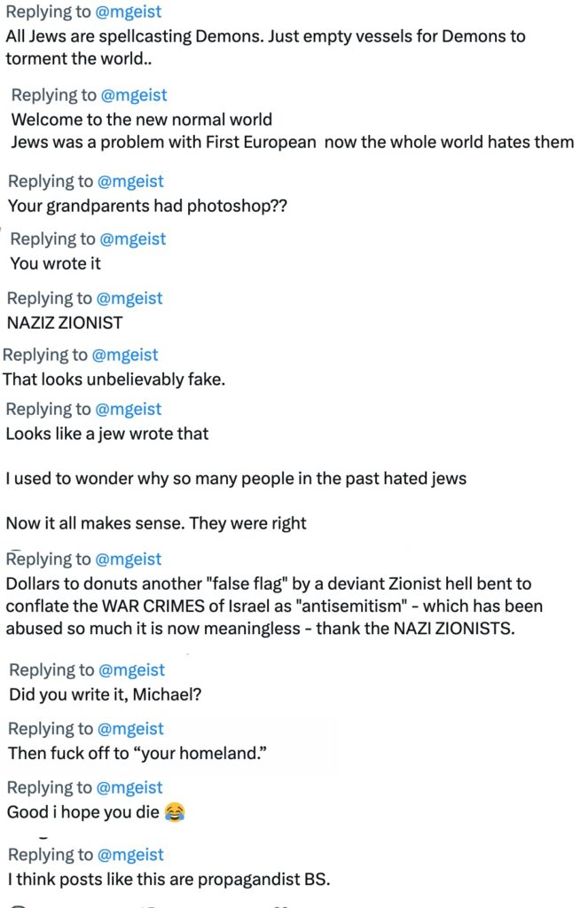Open the 'Your grandparents had photoshop??' reply text

coord(148,206)
